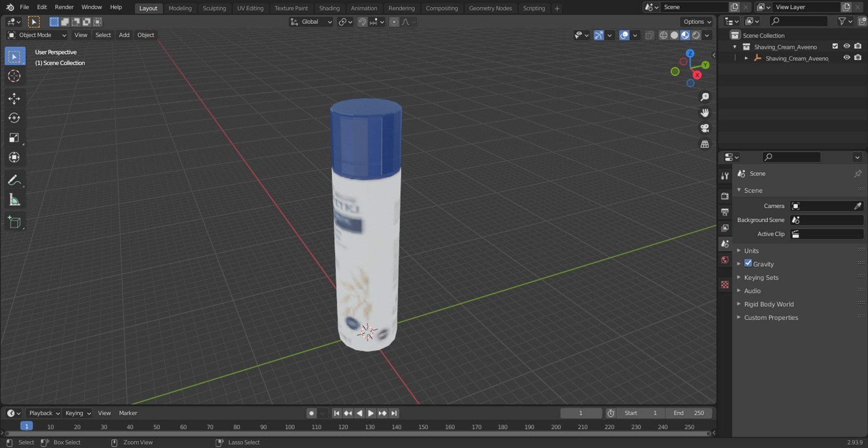The width and height of the screenshot is (868, 448).
Task: Expand the Keying Sets panel
Action: tap(761, 278)
